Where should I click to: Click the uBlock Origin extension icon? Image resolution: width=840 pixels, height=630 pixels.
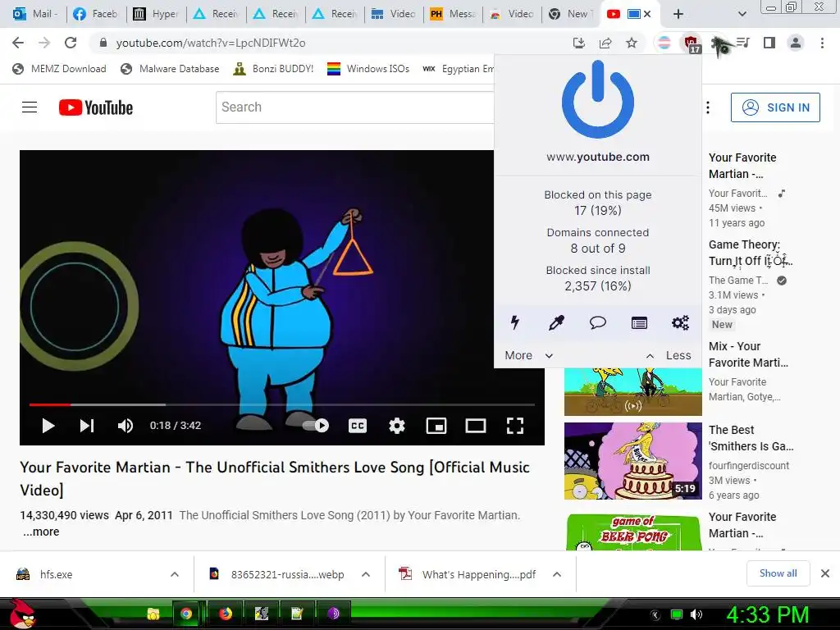(x=691, y=43)
